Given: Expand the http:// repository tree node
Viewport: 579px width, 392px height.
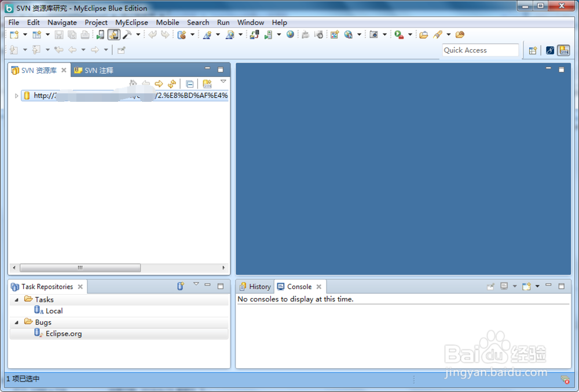Looking at the screenshot, I should tap(16, 96).
